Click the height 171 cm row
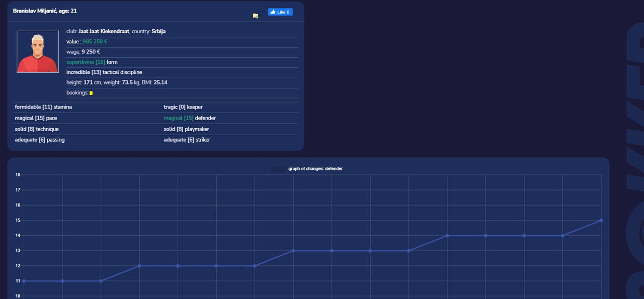 [x=182, y=82]
